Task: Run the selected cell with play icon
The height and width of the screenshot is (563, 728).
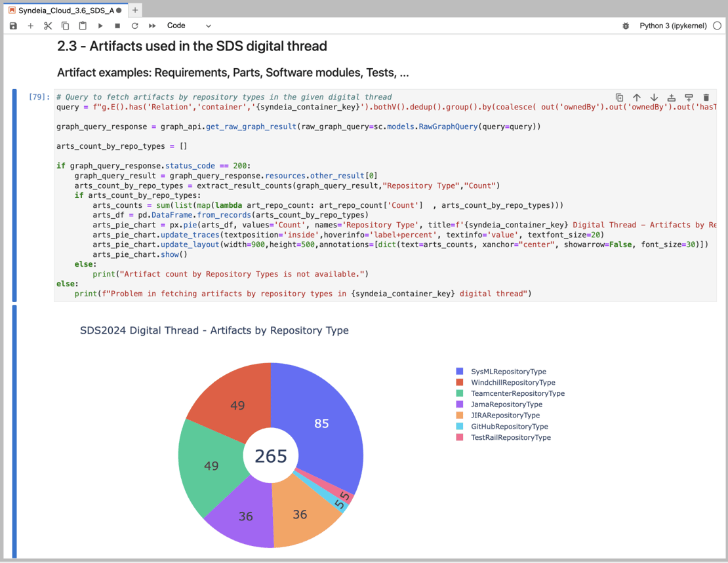Action: [100, 26]
